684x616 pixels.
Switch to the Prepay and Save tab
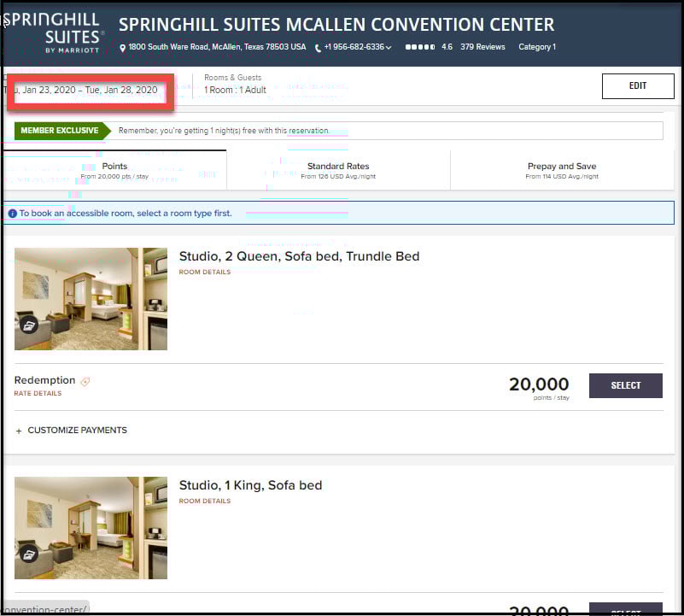pyautogui.click(x=562, y=170)
